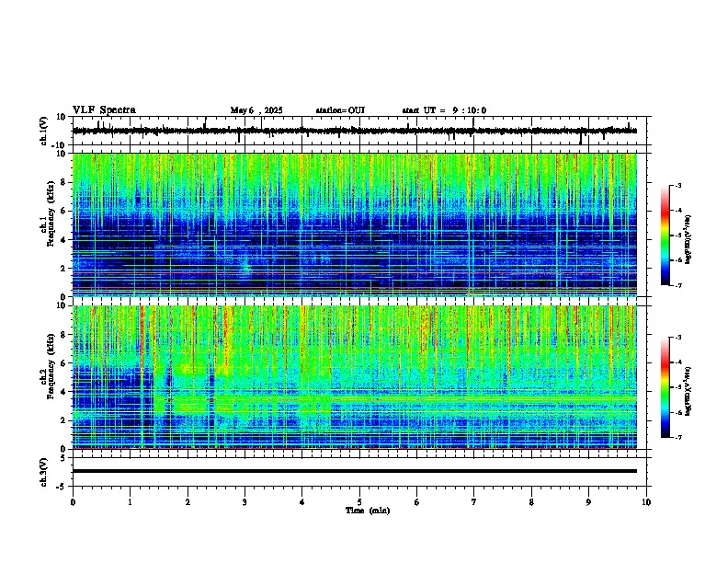This screenshot has width=728, height=563.
Task: Click time axis tick label "1"
Action: [x=130, y=502]
